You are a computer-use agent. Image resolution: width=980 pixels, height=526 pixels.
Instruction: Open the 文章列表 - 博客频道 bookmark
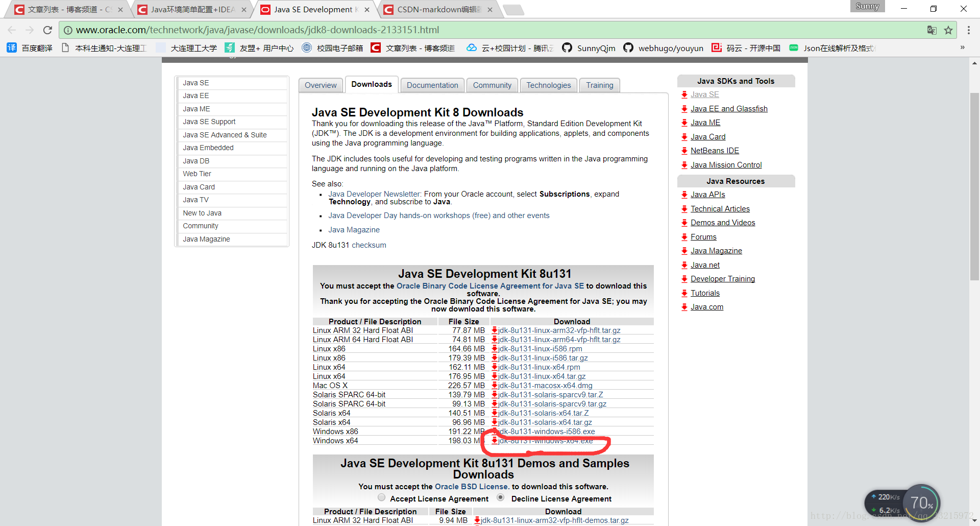pos(412,48)
